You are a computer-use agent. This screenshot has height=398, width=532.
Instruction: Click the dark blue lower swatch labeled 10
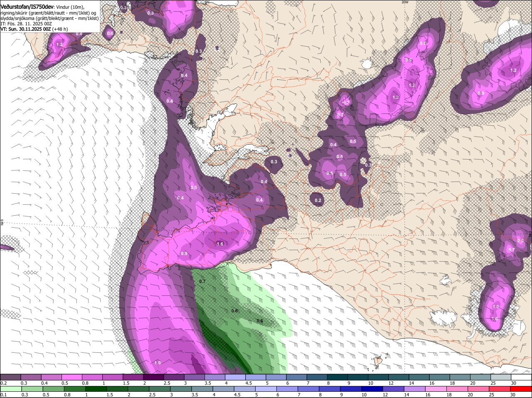372,389
